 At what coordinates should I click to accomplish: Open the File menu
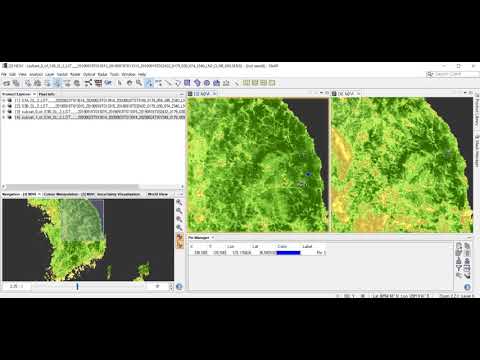click(x=4, y=74)
